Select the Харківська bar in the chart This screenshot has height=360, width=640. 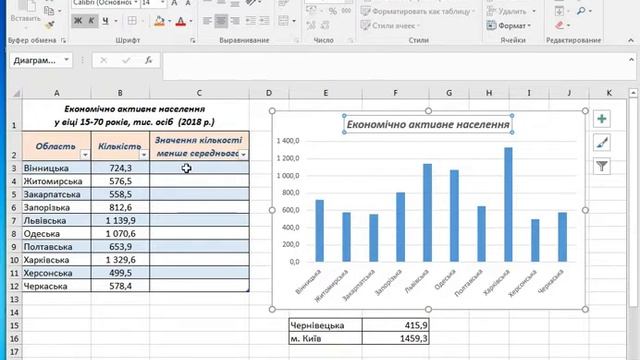click(x=508, y=204)
